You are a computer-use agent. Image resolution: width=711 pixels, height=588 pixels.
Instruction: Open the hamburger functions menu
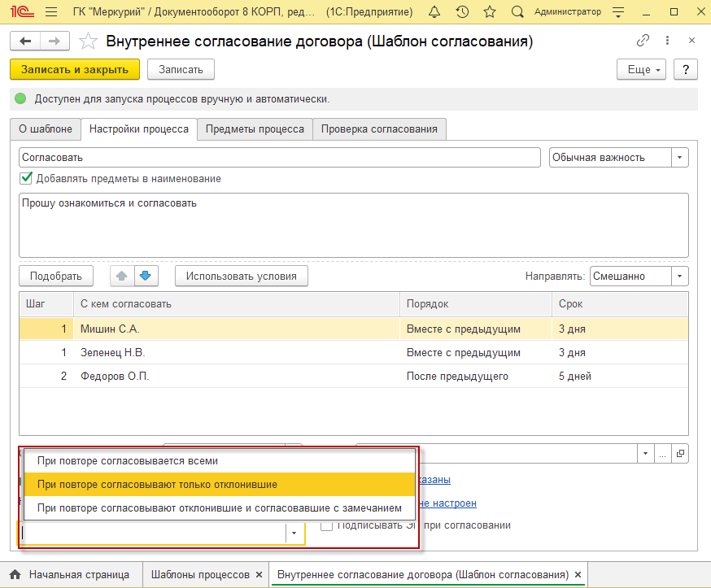[51, 11]
